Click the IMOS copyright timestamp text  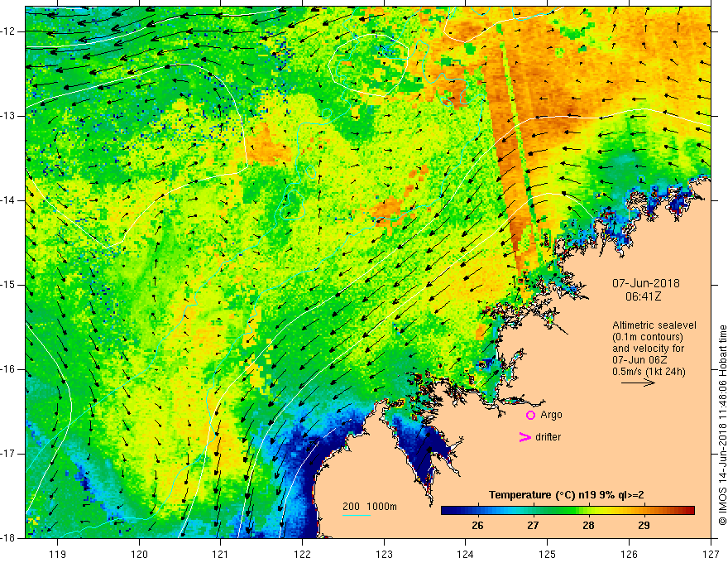click(x=722, y=425)
